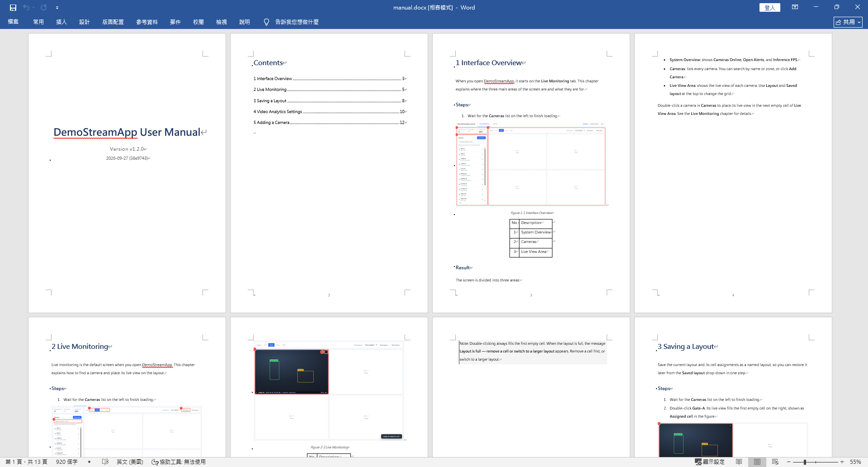Click the 告訴我您想做什麼 search field

(297, 22)
